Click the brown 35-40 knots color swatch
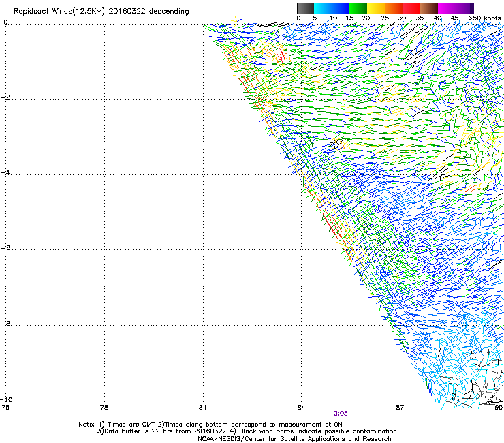Image resolution: width=504 pixels, height=443 pixels. point(429,8)
